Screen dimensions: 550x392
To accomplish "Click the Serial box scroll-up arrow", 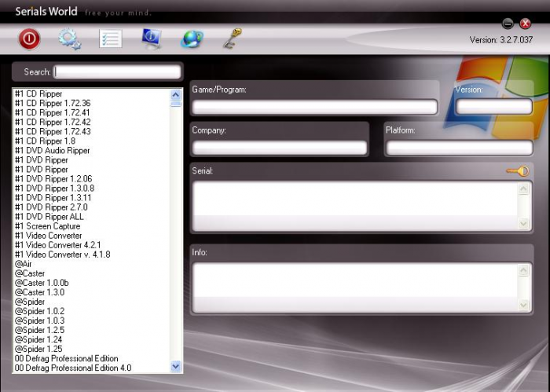I will (x=523, y=189).
